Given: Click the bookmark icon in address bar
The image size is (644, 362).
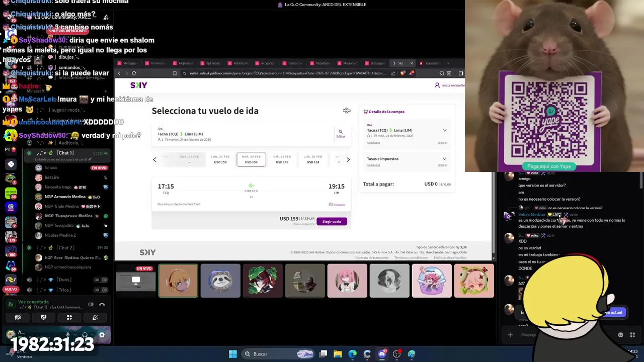Looking at the screenshot, I should (x=175, y=73).
